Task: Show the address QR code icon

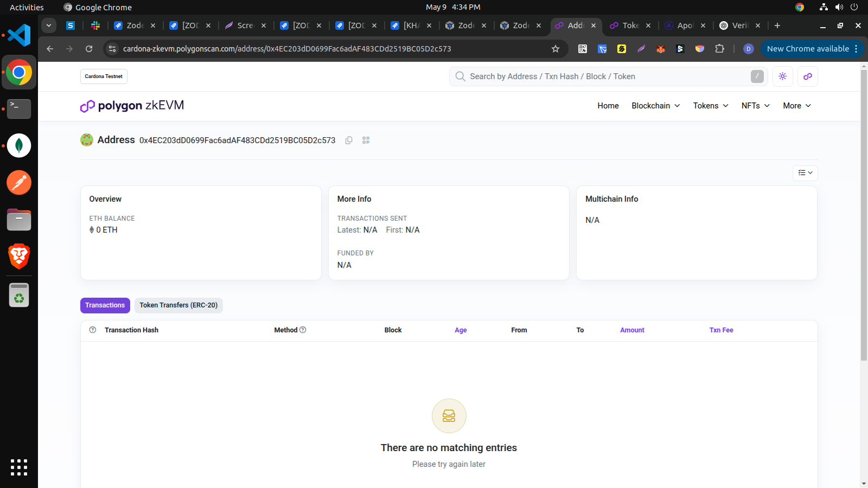Action: click(366, 140)
